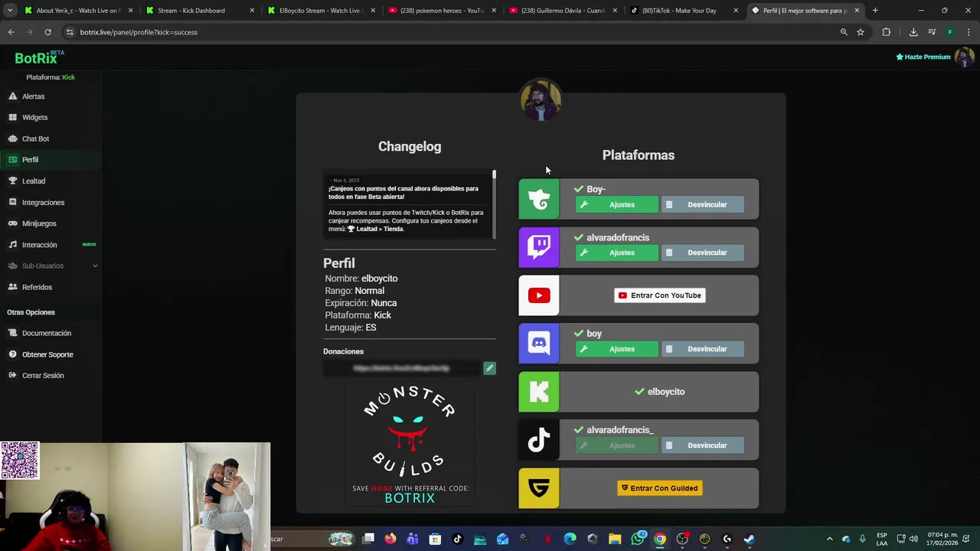Click the Monster Builds referral banner
The image size is (980, 551).
410,444
